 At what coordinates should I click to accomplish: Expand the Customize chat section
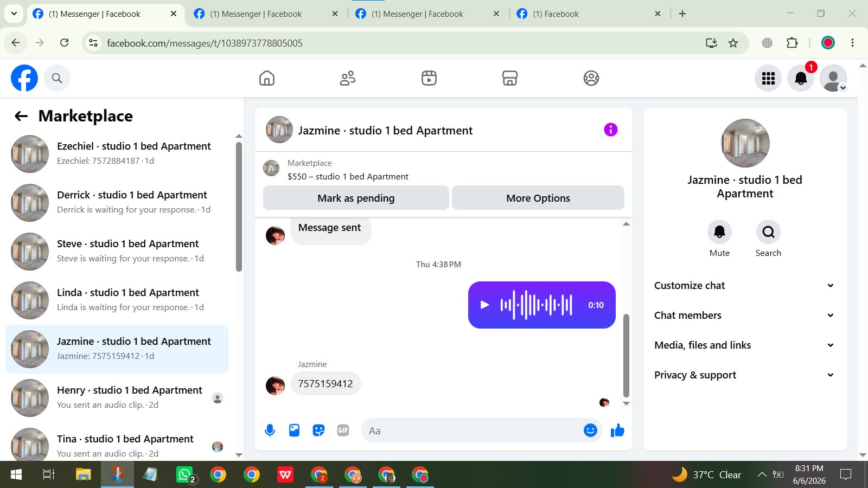coord(744,286)
